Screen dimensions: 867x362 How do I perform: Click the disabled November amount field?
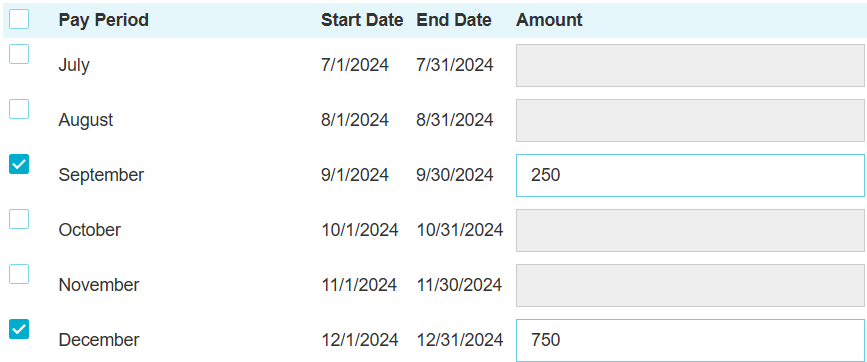tap(690, 285)
